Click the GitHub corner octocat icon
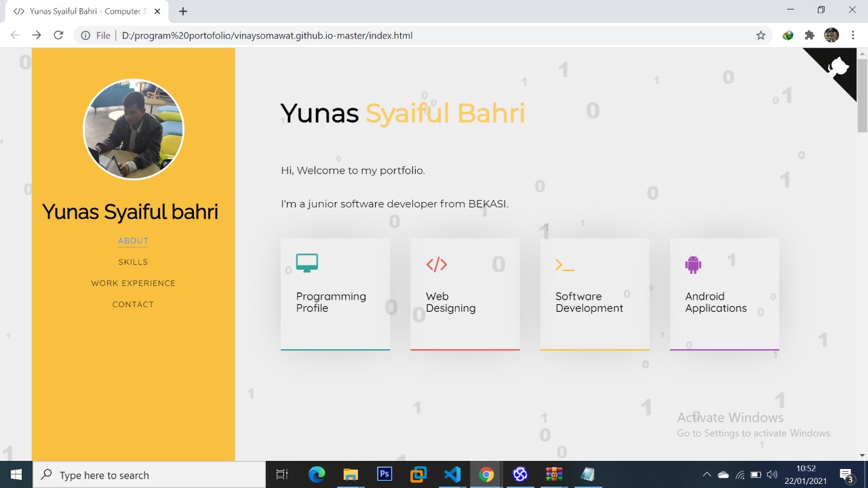Viewport: 868px width, 488px height. click(838, 67)
